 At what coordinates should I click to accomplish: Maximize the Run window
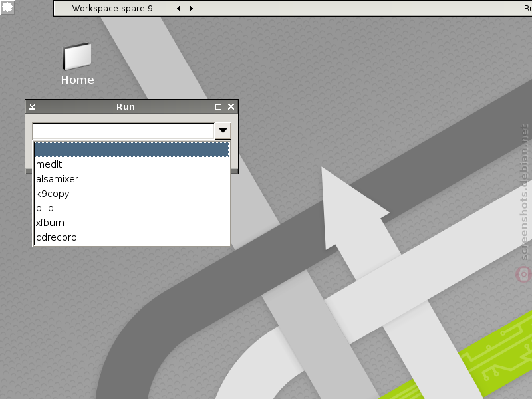pos(219,107)
